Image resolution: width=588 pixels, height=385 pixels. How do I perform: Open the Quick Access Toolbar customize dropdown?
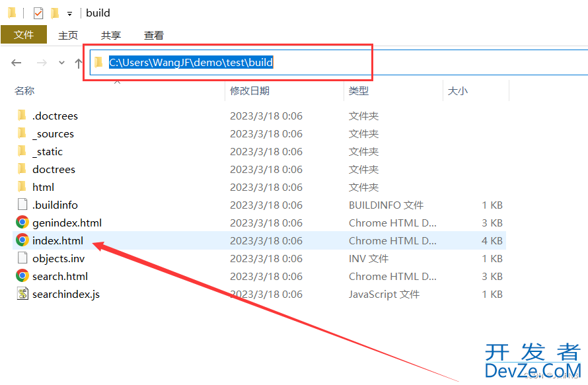pyautogui.click(x=70, y=14)
